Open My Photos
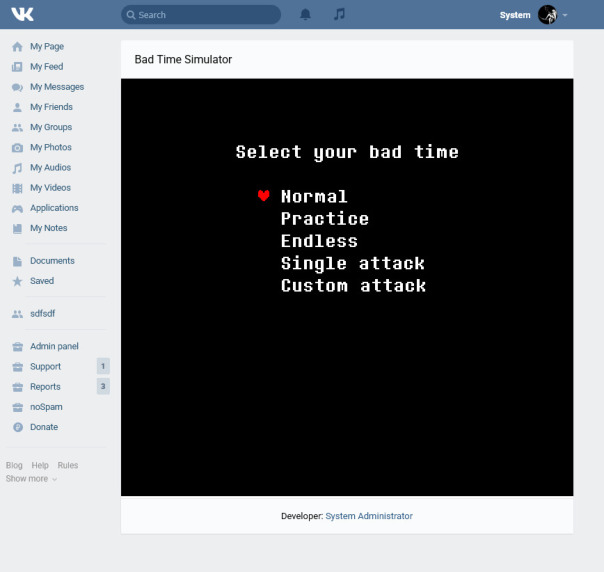 51,148
